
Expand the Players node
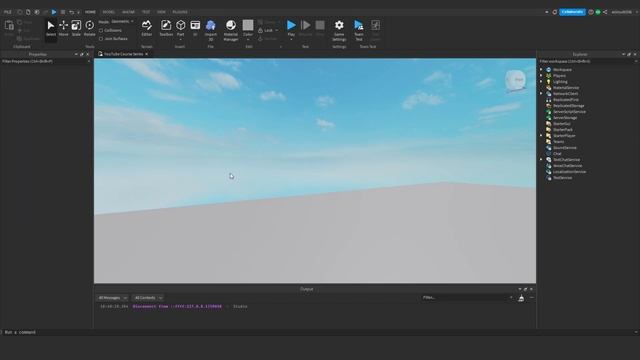(542, 76)
